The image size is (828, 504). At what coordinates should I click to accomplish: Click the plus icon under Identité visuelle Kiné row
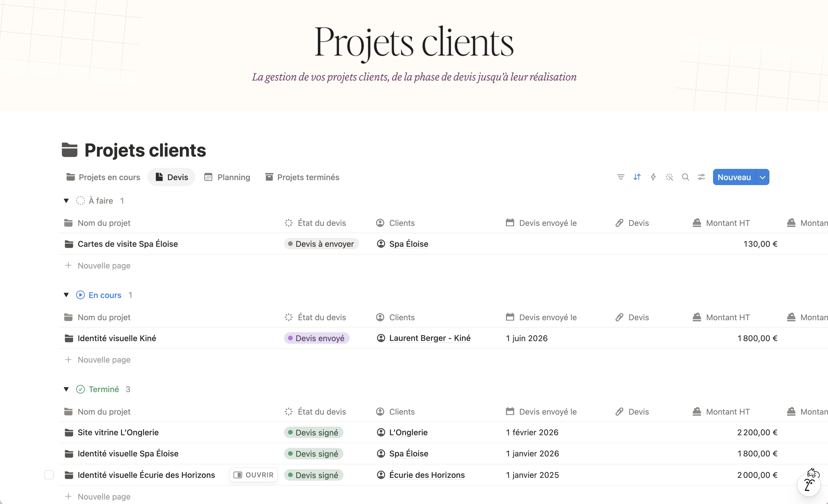pos(68,359)
